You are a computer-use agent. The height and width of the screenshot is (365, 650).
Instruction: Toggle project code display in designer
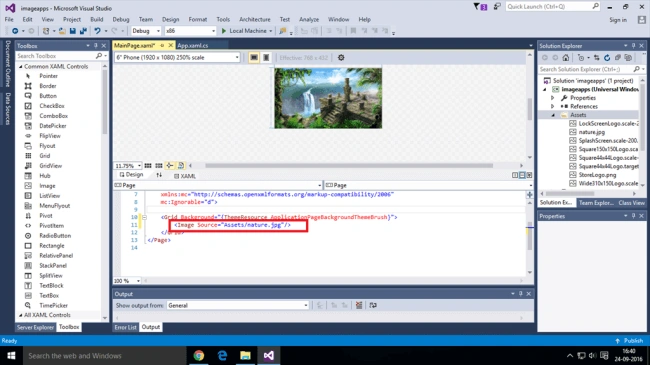tap(181, 165)
